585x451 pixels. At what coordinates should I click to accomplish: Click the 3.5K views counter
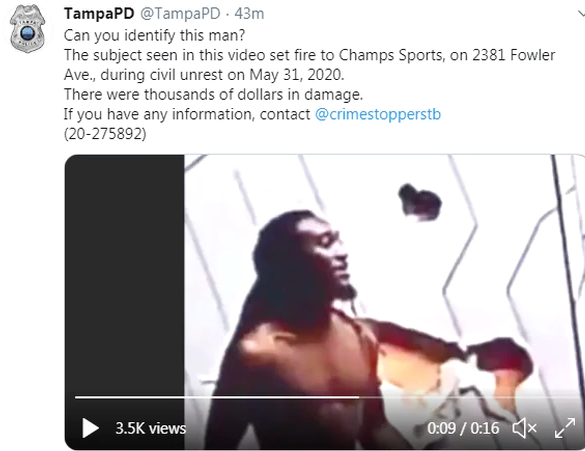point(150,428)
